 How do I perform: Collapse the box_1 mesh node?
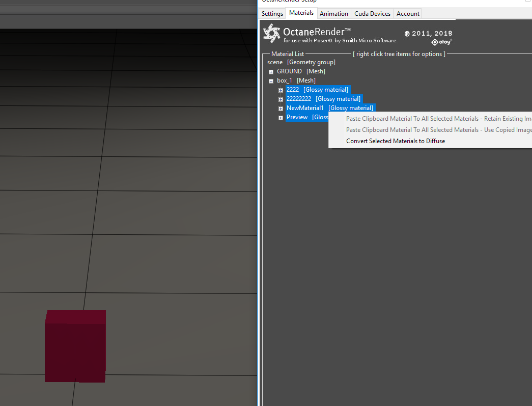coord(271,81)
